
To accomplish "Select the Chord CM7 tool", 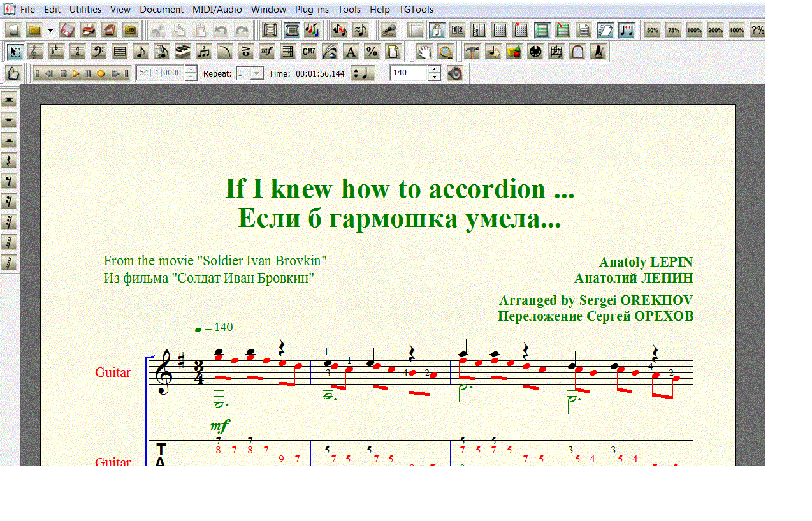I will (308, 52).
